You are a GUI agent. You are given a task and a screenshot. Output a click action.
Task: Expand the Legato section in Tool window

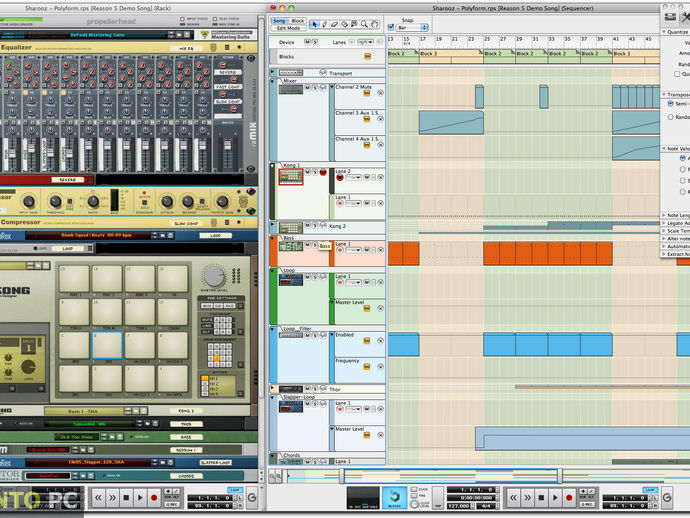coord(664,223)
